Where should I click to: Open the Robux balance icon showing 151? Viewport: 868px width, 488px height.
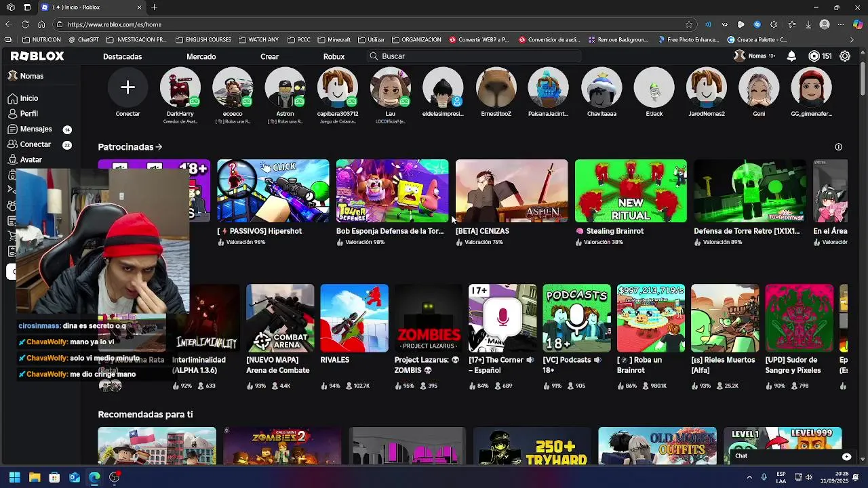(x=814, y=56)
